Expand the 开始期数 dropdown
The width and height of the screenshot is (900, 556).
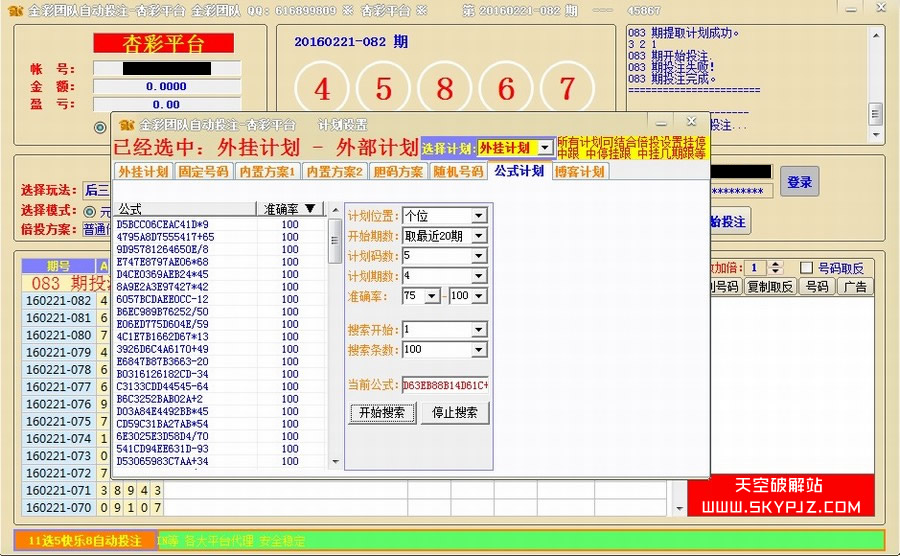[479, 236]
